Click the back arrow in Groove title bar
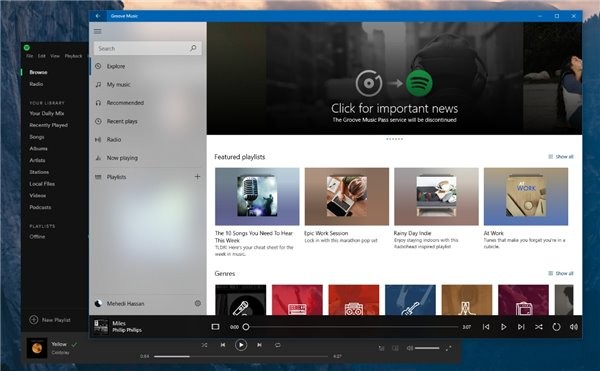The height and width of the screenshot is (371, 600). [x=98, y=16]
